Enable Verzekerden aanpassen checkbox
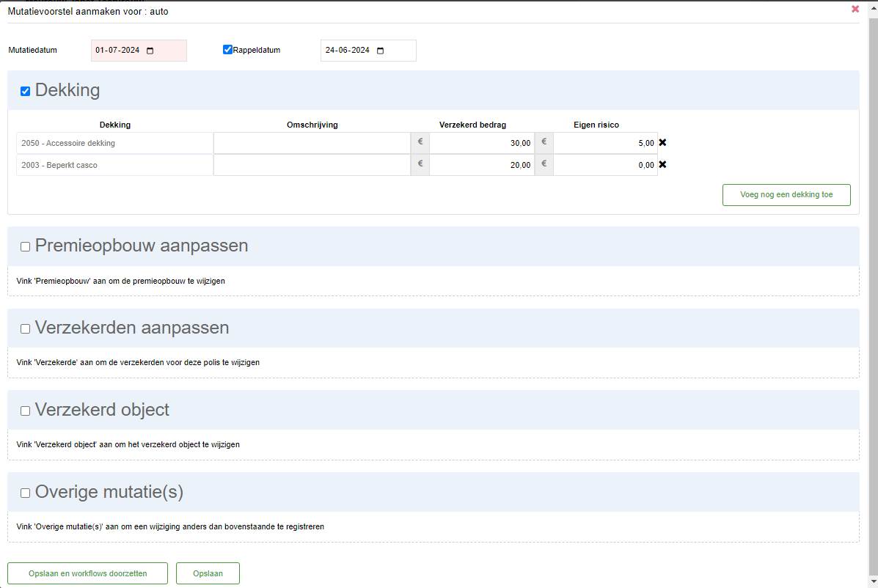The image size is (878, 588). [25, 329]
